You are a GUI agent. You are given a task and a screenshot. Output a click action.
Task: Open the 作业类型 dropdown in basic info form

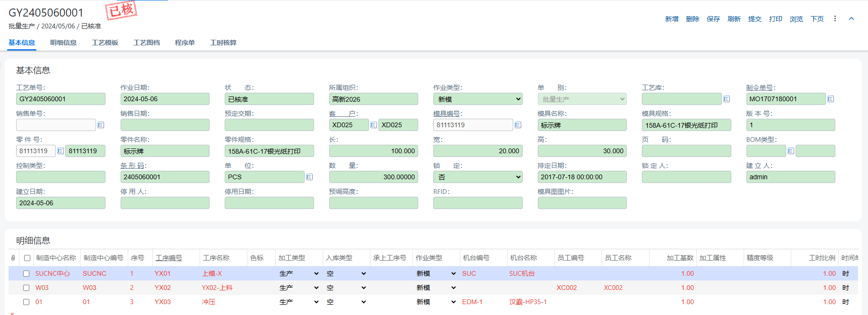478,99
